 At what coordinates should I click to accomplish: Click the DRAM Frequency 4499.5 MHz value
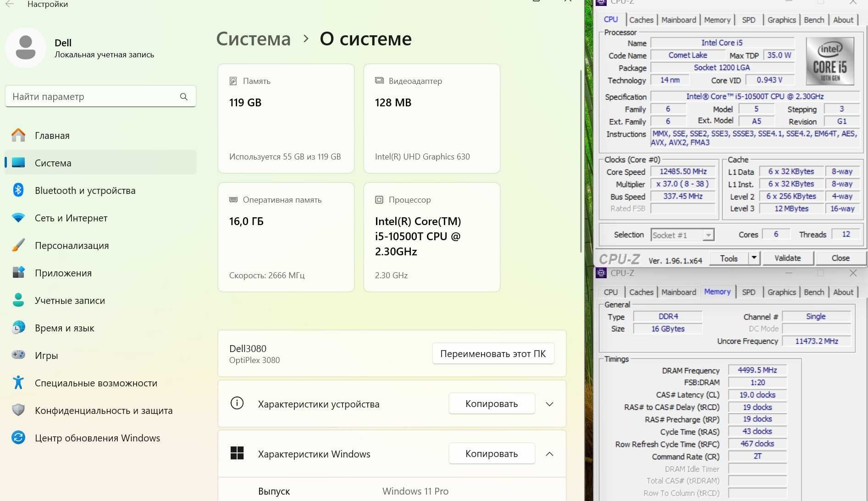[x=757, y=370]
